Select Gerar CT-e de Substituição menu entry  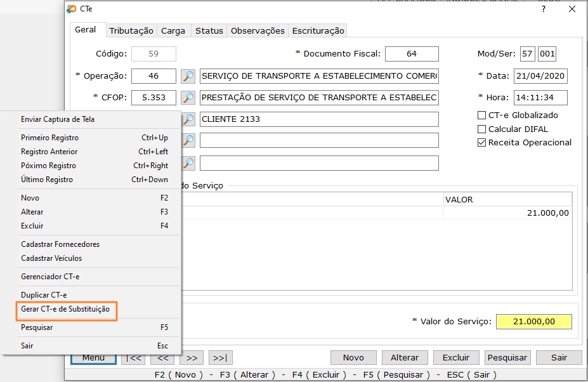click(x=65, y=309)
